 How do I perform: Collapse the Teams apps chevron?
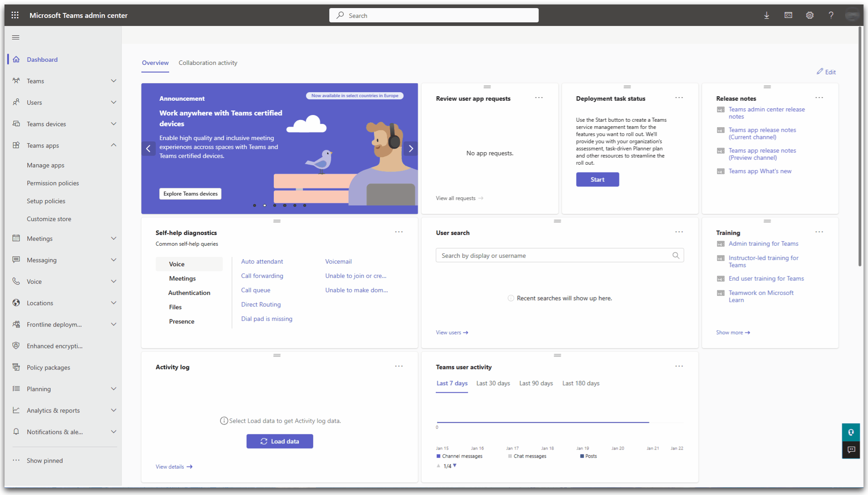point(114,145)
